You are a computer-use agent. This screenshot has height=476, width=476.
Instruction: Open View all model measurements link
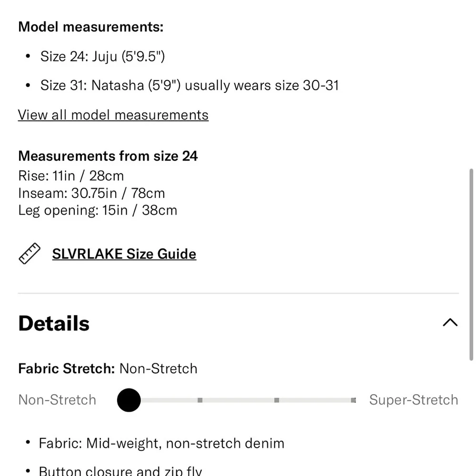[113, 115]
